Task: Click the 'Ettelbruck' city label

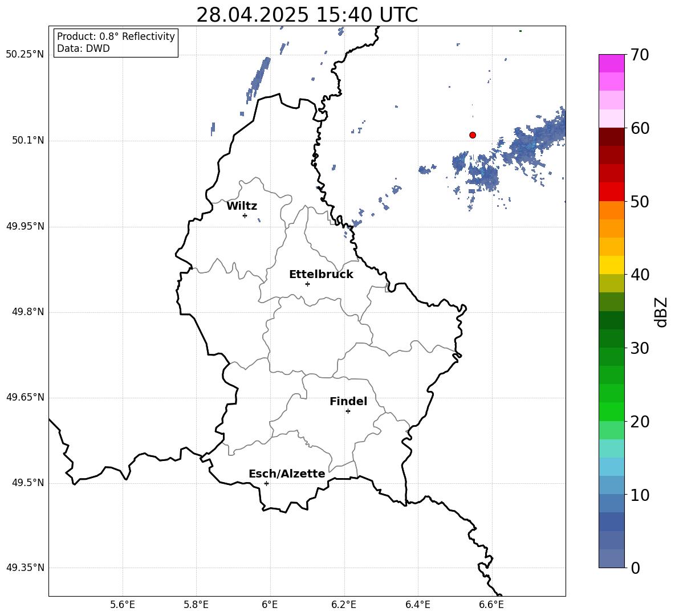Action: (321, 275)
